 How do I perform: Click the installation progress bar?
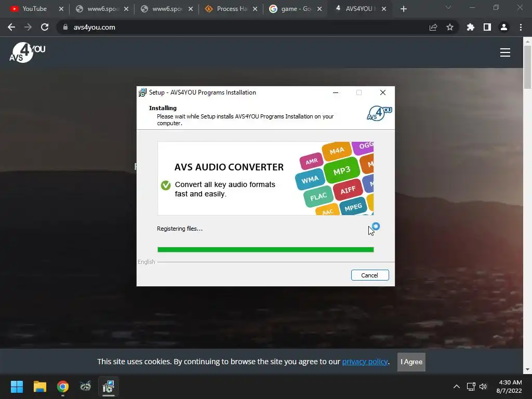click(265, 250)
